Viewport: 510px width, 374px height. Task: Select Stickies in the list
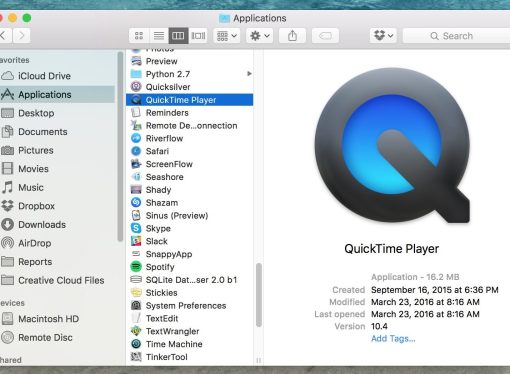point(189,293)
